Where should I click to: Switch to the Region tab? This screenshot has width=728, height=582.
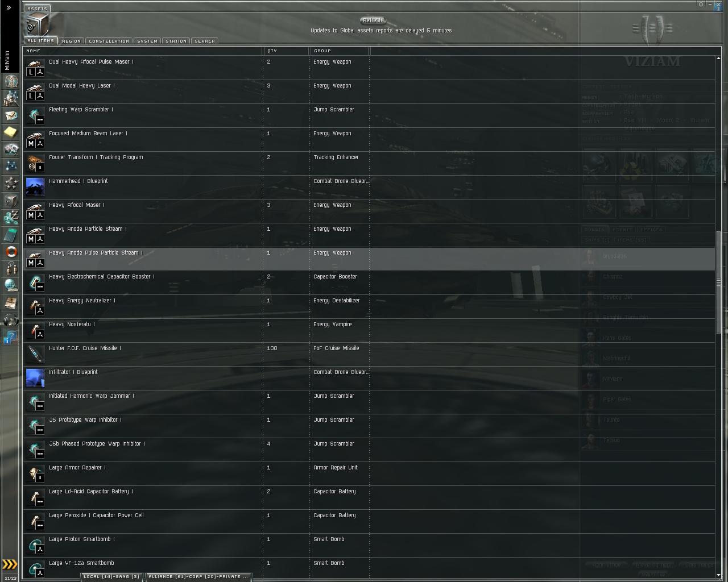pos(71,41)
